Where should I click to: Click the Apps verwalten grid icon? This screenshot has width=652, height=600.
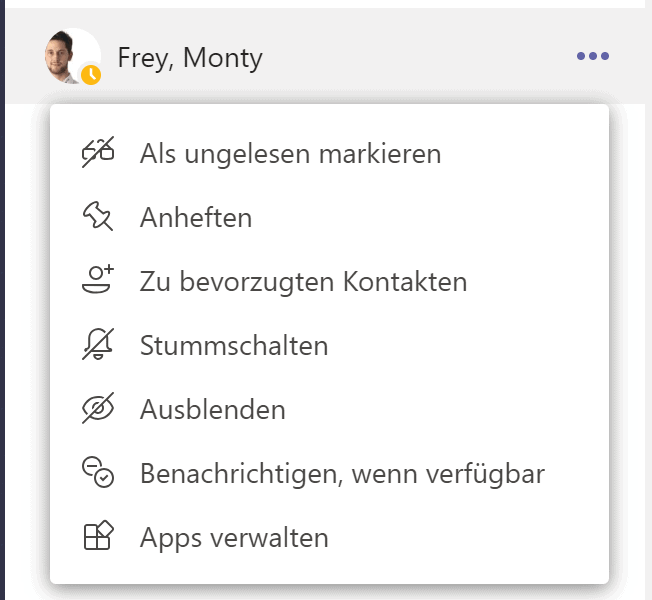point(98,536)
